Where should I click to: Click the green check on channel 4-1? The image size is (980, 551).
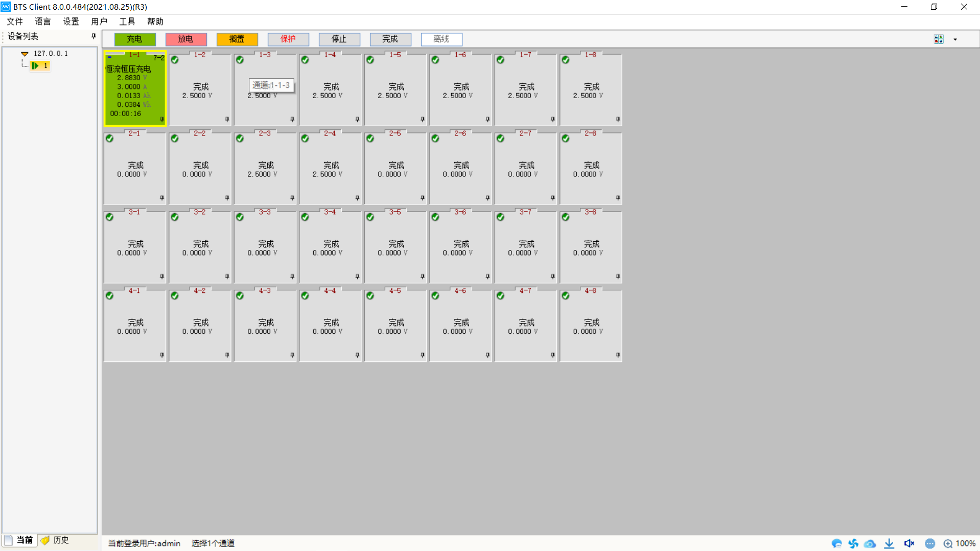tap(109, 296)
